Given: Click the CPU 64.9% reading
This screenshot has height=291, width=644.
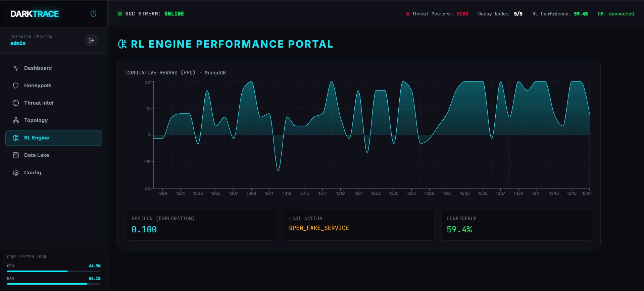Looking at the screenshot, I should click(95, 266).
